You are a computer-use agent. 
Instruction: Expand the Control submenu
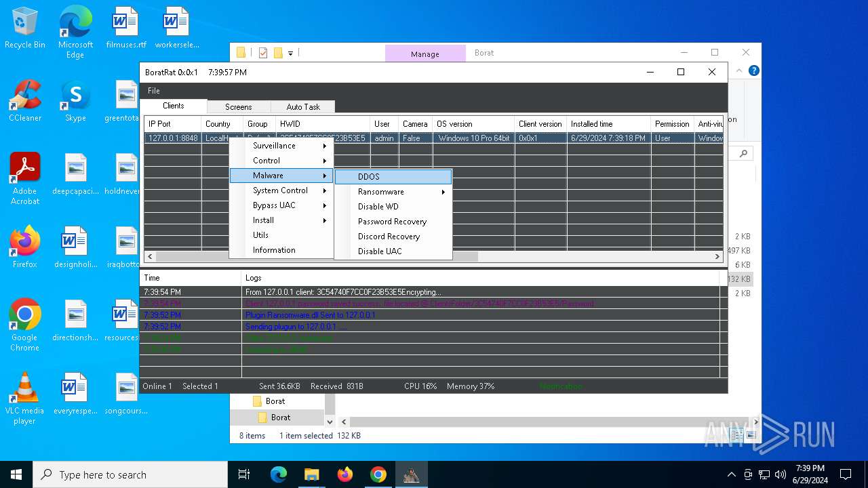281,161
